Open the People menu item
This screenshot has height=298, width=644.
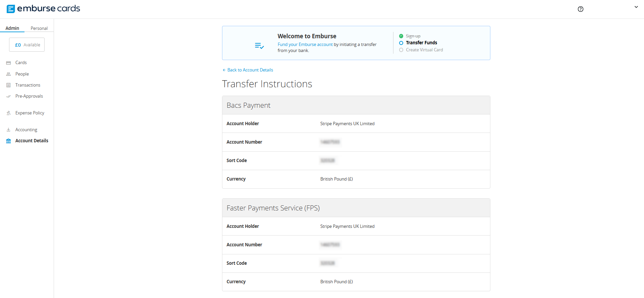pos(22,74)
